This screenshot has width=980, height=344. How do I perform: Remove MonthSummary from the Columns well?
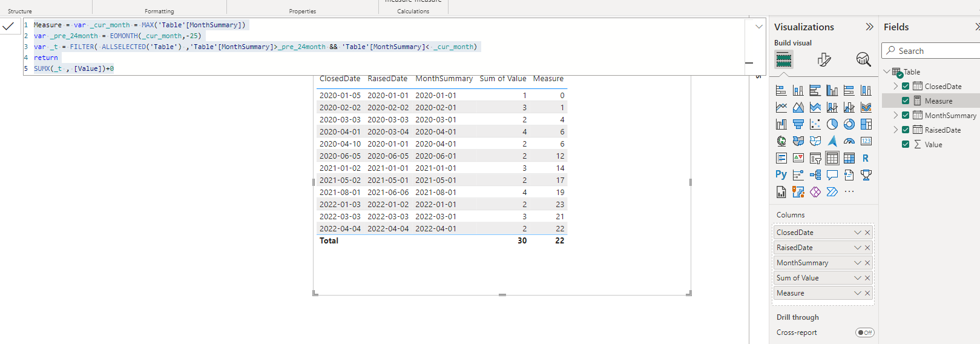[x=867, y=263]
